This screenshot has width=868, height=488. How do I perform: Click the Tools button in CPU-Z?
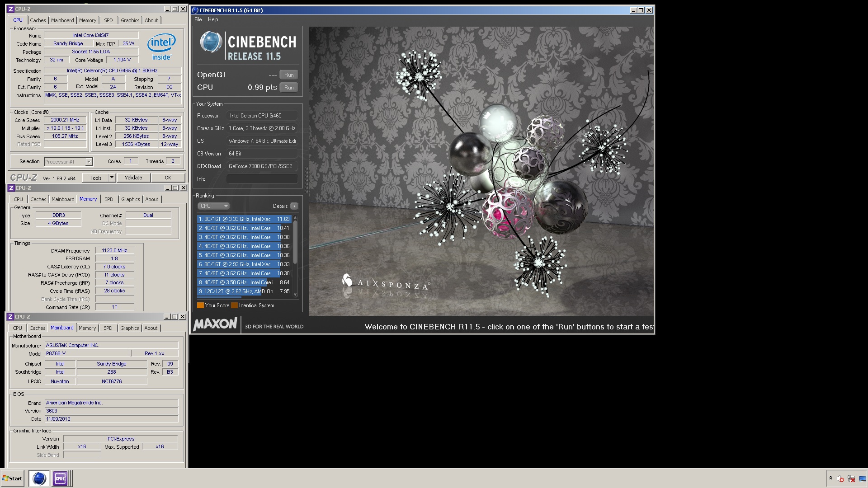[x=95, y=178]
